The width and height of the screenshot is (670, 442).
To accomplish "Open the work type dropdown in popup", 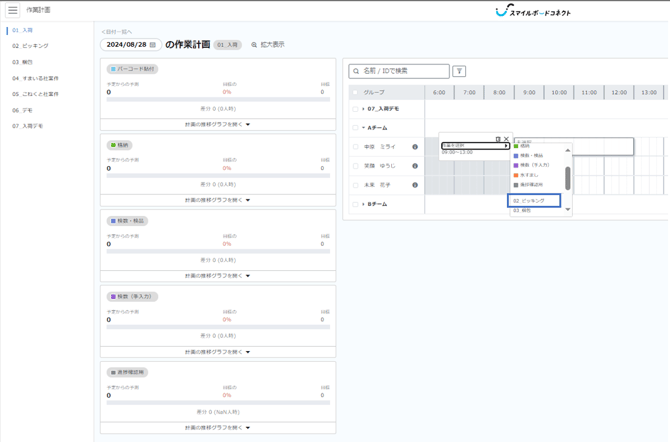I will click(475, 146).
